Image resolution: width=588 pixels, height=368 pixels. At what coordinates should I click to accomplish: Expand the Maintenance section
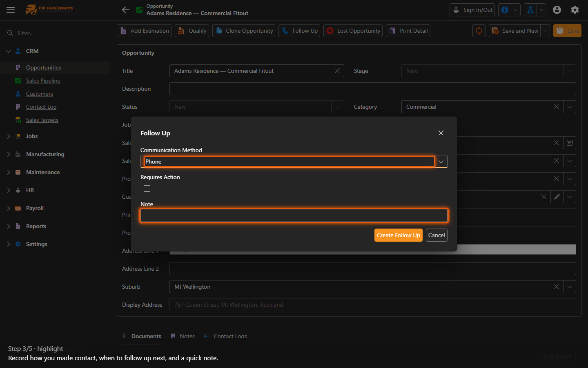click(8, 172)
